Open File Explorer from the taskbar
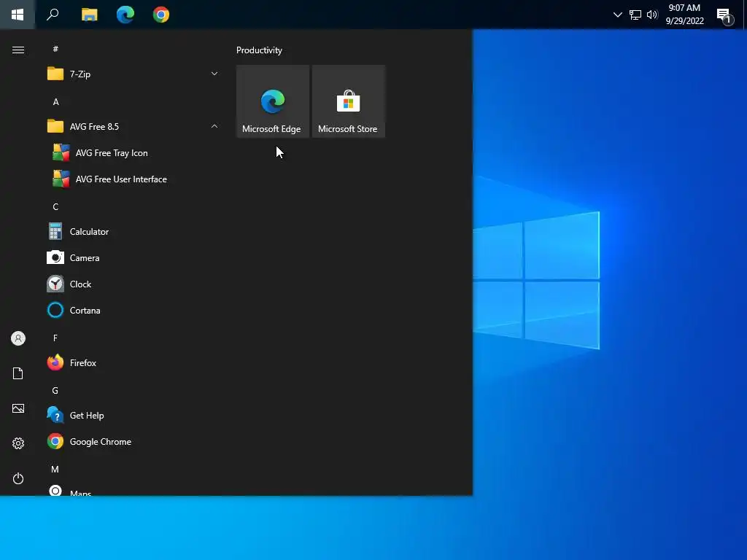This screenshot has width=747, height=560. click(89, 15)
